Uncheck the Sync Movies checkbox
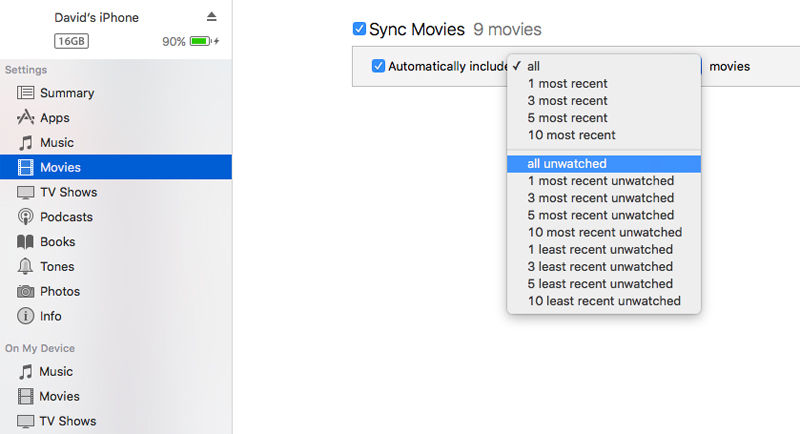Image resolution: width=800 pixels, height=434 pixels. [359, 29]
